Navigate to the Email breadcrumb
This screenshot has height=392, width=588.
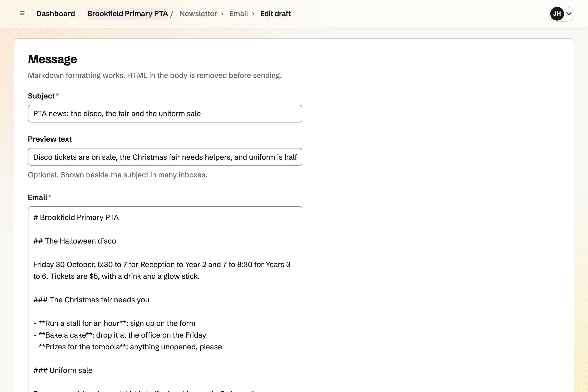pos(238,13)
